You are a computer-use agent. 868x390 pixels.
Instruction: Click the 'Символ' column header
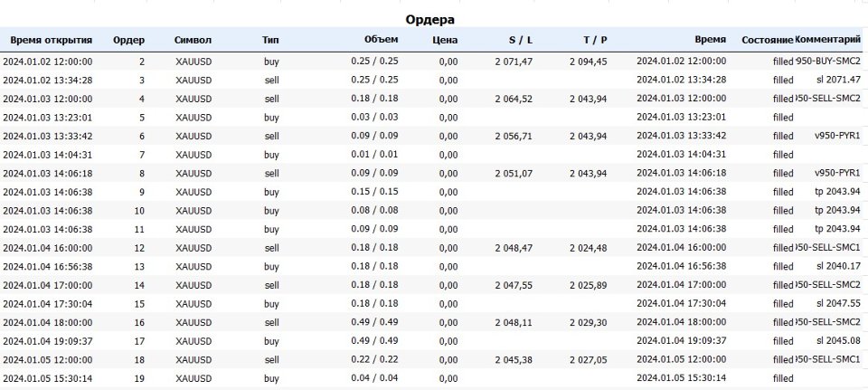tap(193, 41)
